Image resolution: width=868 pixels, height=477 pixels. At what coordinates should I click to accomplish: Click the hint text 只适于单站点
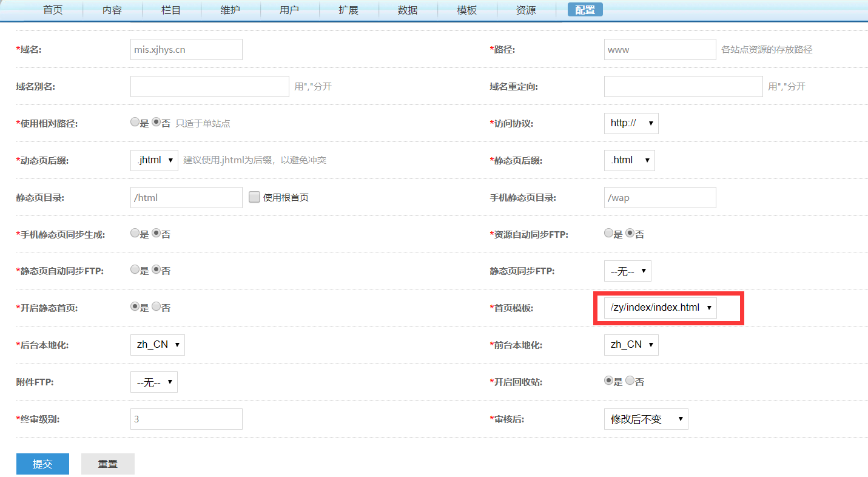203,123
